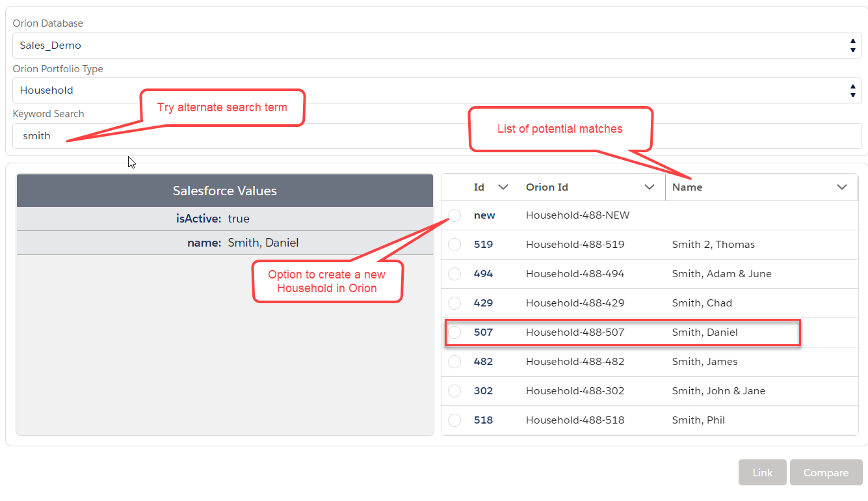Click the name Smith, Phil
Screen dimensions: 868x501
point(698,420)
